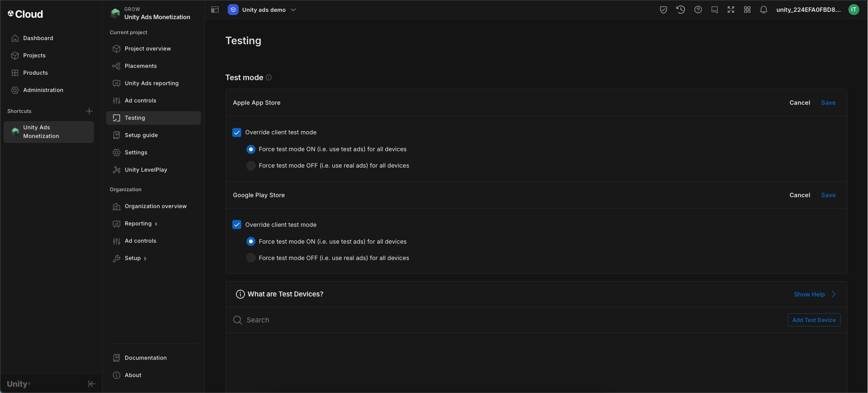
Task: Open the notifications bell
Action: pos(764,10)
